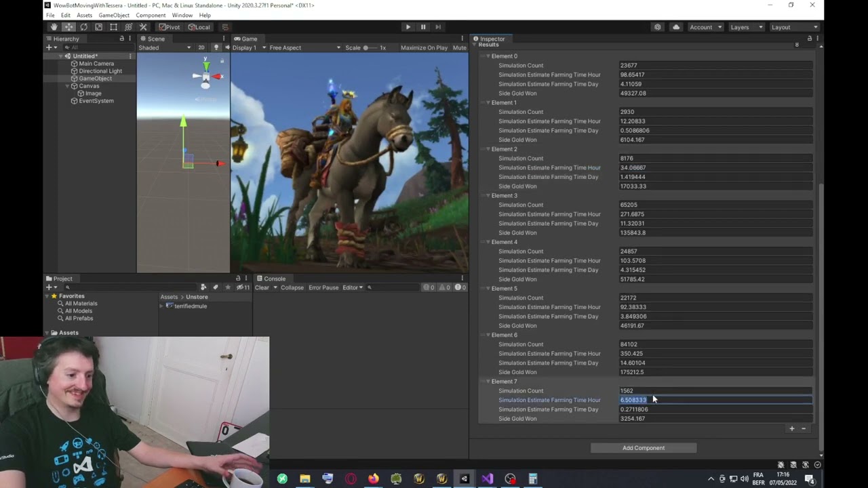868x488 pixels.
Task: Select the Transform tool
Action: 128,27
